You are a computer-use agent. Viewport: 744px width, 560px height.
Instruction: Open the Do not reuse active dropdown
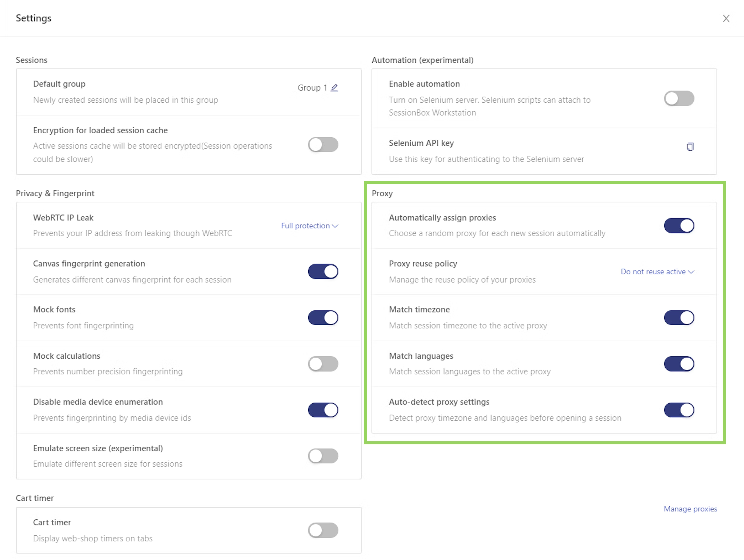(x=657, y=272)
